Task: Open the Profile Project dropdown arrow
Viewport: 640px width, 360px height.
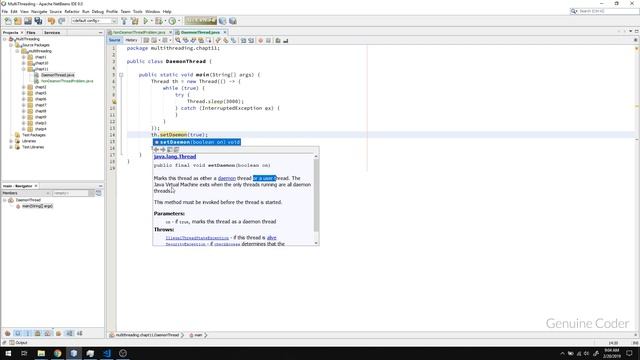Action: pos(179,21)
